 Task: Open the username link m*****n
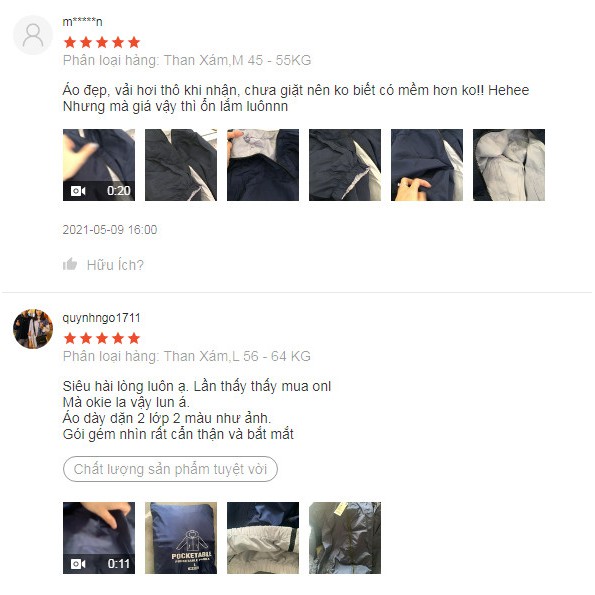(x=82, y=22)
